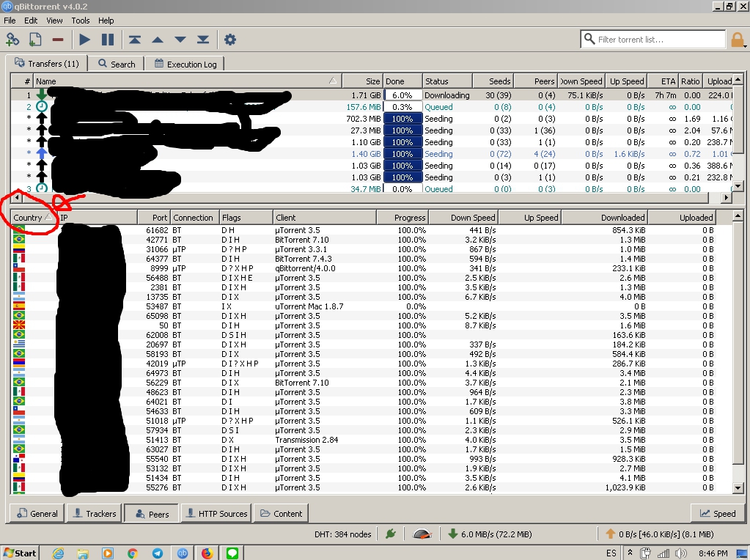The image size is (750, 560).
Task: Open green chat app in taskbar
Action: pyautogui.click(x=232, y=553)
